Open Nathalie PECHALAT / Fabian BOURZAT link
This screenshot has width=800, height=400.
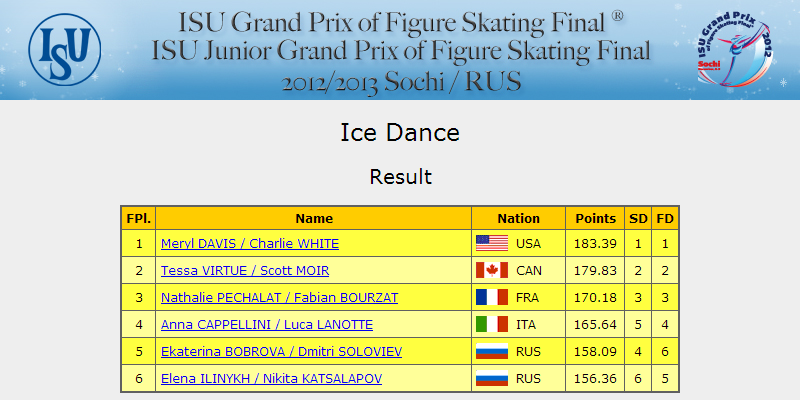point(280,298)
